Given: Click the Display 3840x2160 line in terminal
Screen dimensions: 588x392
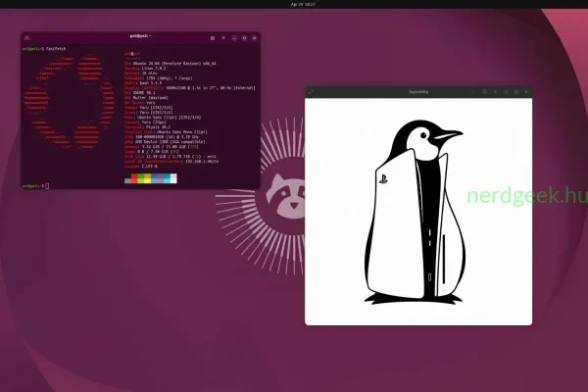Looking at the screenshot, I should point(190,88).
